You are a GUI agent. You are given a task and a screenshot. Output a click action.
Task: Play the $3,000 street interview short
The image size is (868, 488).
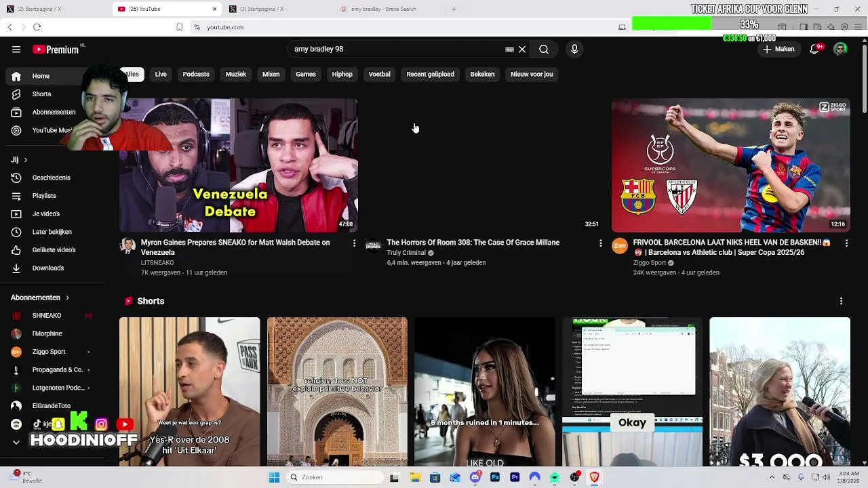(780, 392)
